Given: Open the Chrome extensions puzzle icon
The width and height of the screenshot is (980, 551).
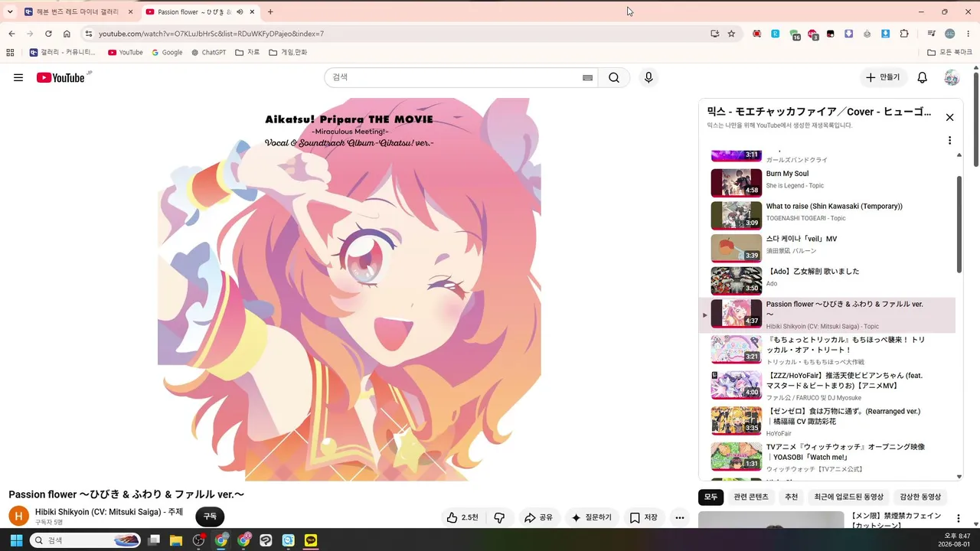Looking at the screenshot, I should 904,34.
